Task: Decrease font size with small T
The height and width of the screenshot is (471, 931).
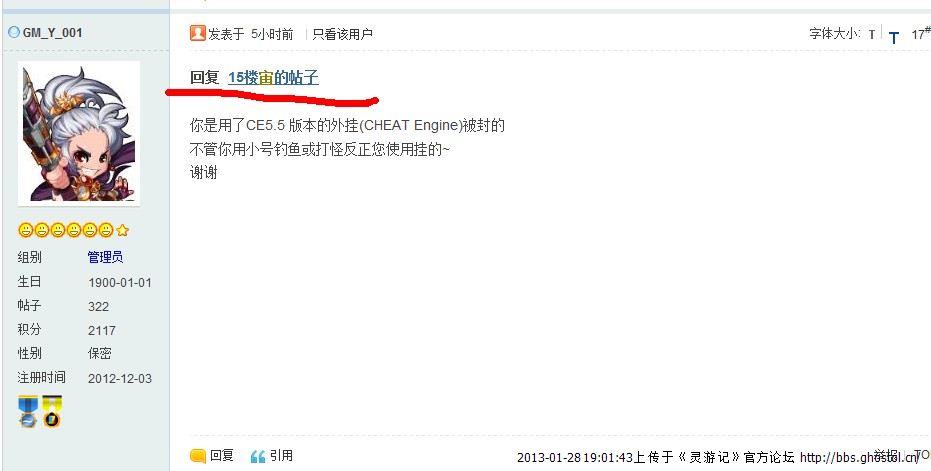Action: point(872,34)
